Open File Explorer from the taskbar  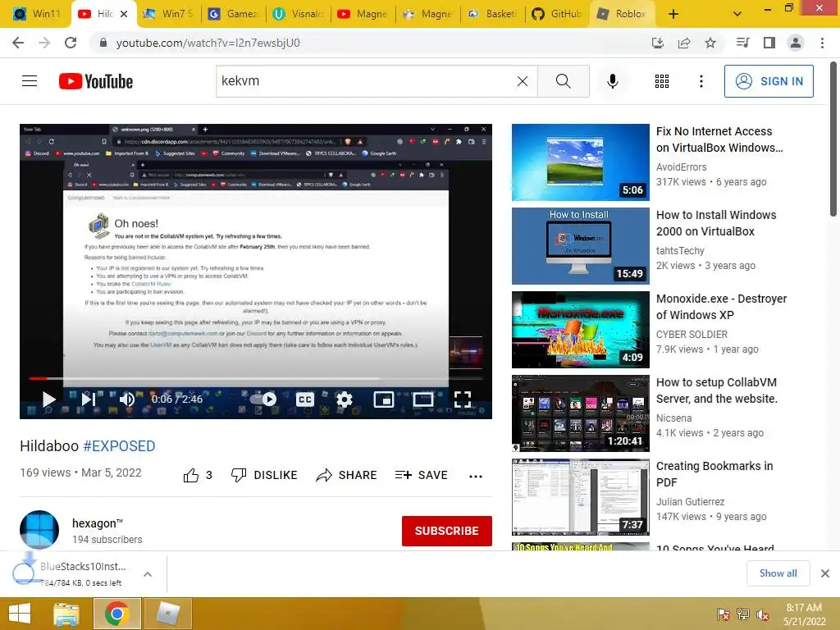pyautogui.click(x=66, y=614)
